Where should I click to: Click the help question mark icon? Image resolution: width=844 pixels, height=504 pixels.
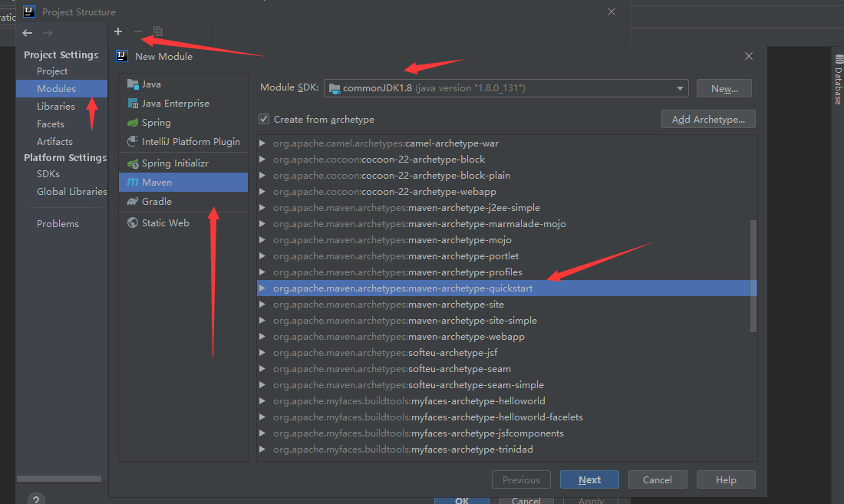tap(36, 499)
